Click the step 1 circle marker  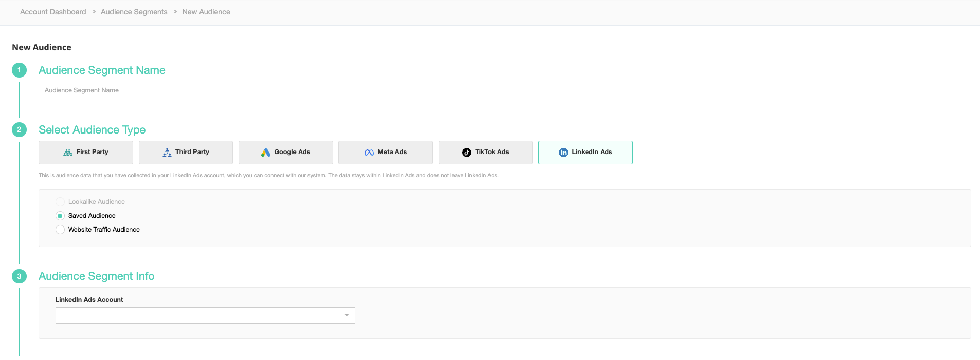(x=19, y=70)
